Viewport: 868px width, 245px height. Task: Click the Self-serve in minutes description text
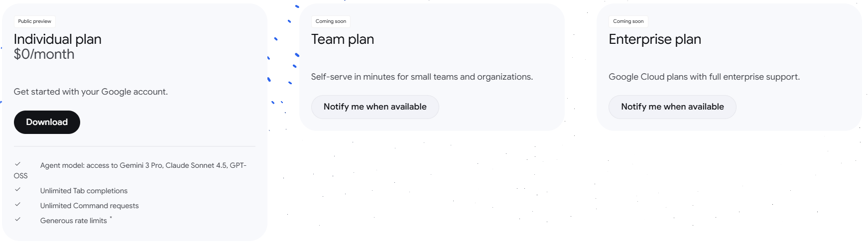coord(421,77)
